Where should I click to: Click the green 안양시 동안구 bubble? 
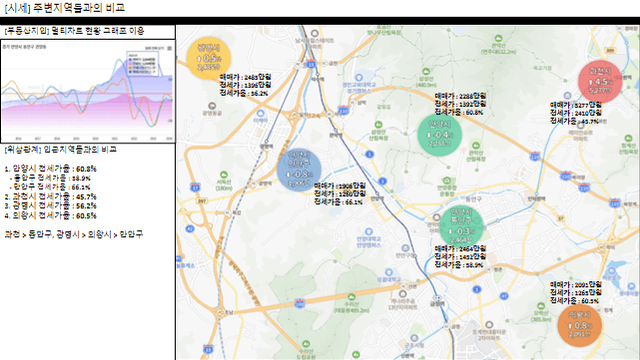pos(461,226)
